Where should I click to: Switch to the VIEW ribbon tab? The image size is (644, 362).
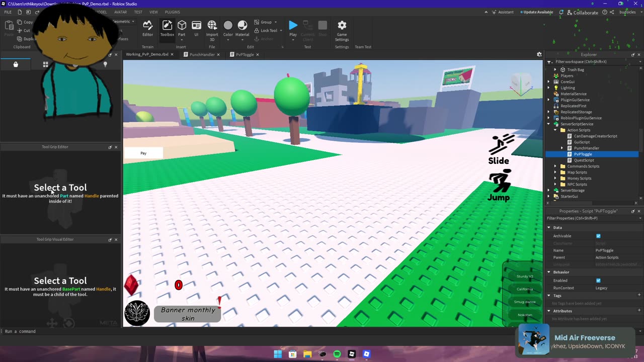(153, 12)
